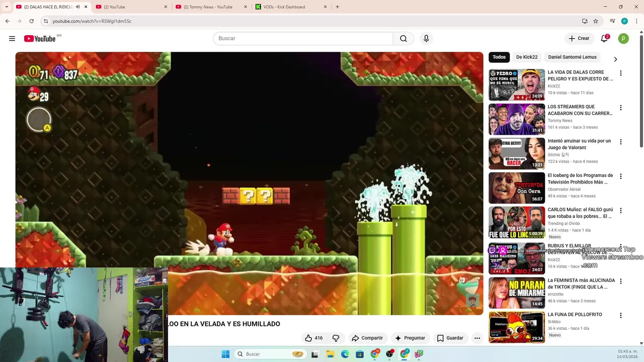Open NO PARAN DE MIRARME thumbnail
This screenshot has height=362, width=644.
tap(517, 293)
